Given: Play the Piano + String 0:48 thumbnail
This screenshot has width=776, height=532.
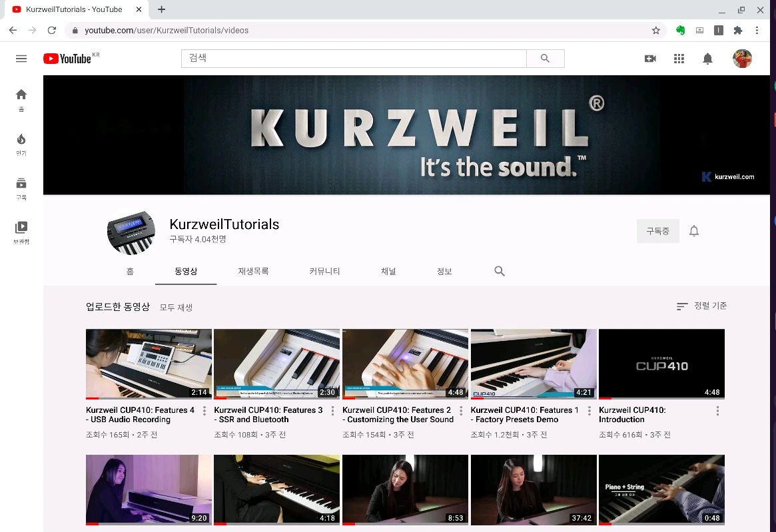Looking at the screenshot, I should (x=661, y=490).
